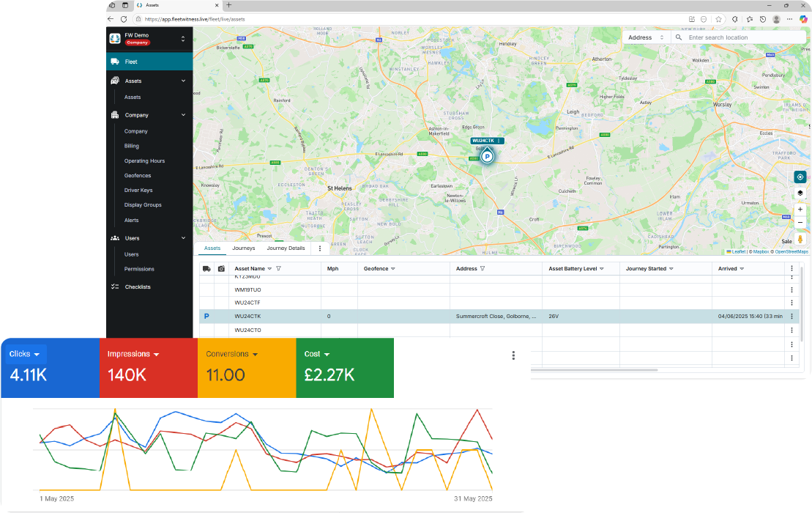Refresh the page using browser reload icon
812x513 pixels.
124,19
